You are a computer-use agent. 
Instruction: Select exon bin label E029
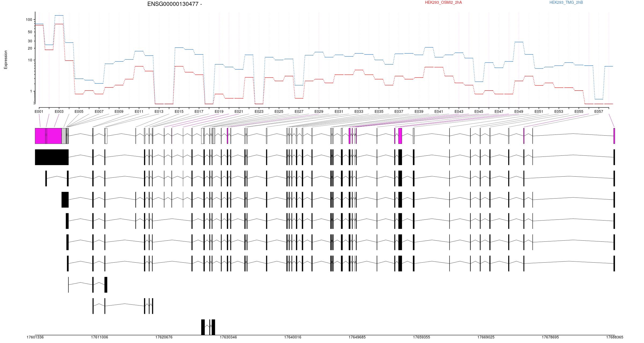[319, 111]
